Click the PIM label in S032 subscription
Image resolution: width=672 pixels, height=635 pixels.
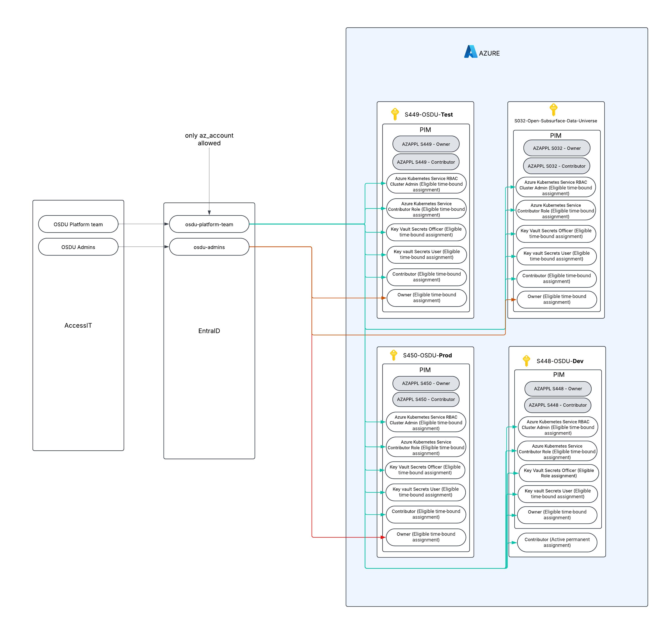(x=556, y=135)
